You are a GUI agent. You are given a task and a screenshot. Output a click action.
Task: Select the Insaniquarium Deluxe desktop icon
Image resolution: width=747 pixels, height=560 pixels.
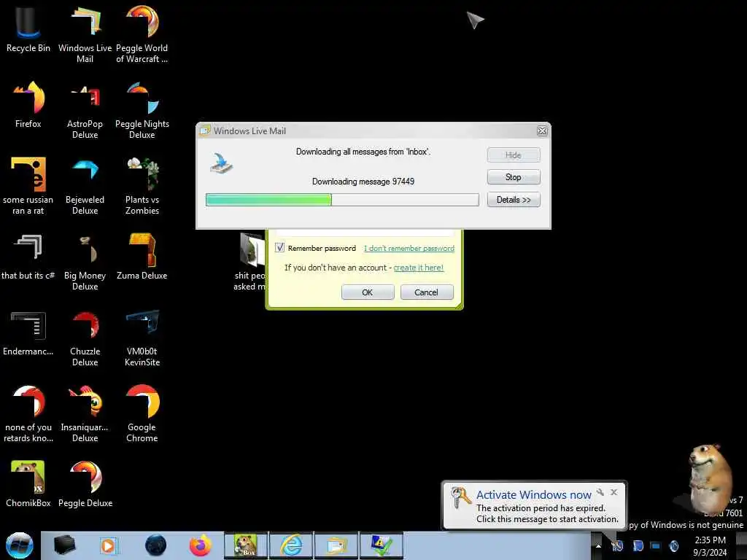[85, 413]
